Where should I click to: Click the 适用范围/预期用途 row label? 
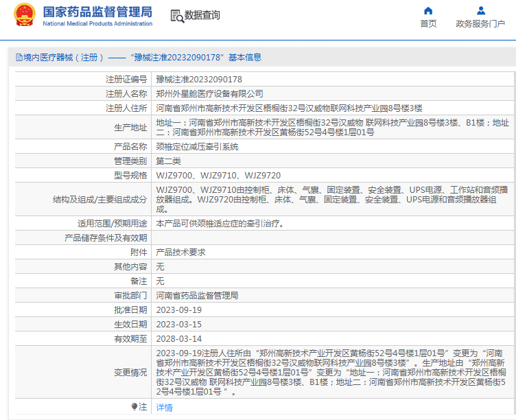pyautogui.click(x=113, y=224)
